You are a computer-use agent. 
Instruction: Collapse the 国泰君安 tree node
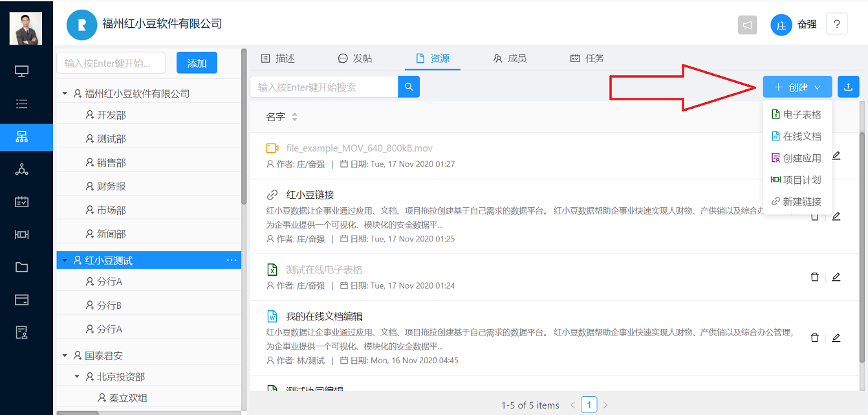[x=65, y=355]
